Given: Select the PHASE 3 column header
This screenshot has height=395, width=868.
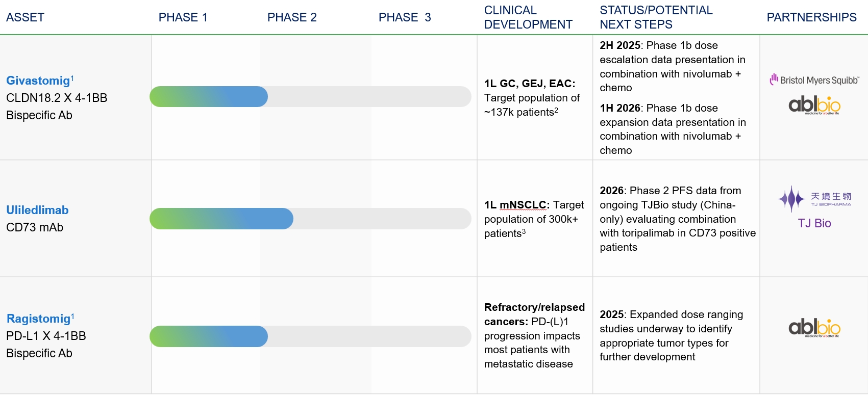Looking at the screenshot, I should (405, 17).
